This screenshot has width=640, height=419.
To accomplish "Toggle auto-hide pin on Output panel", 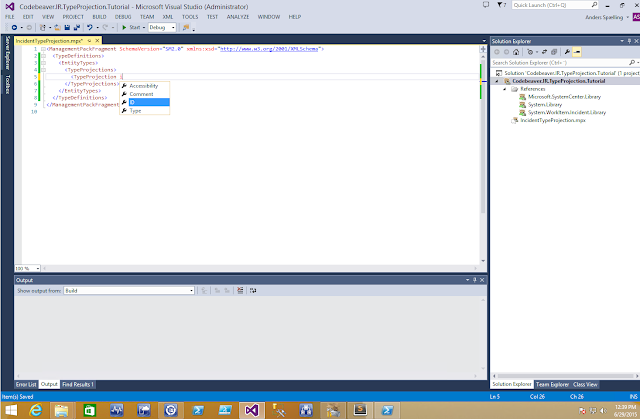I will point(474,280).
